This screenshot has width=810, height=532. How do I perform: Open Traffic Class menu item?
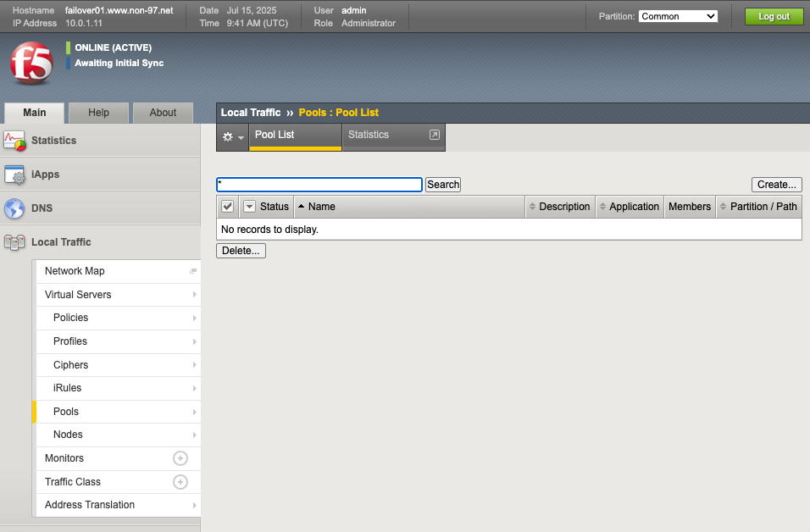[119, 482]
